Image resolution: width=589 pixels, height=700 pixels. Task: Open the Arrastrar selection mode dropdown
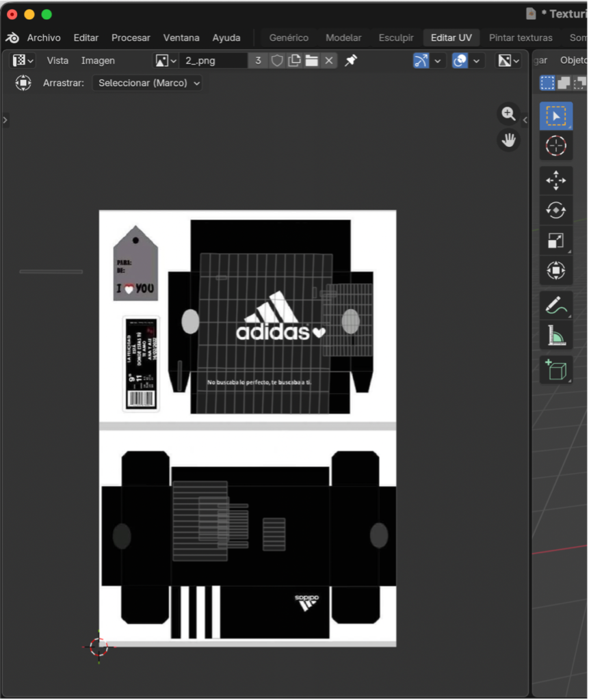click(x=147, y=83)
